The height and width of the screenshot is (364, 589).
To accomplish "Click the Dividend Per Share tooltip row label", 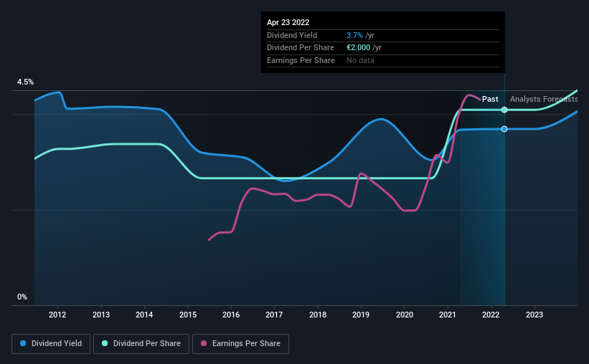I will [301, 48].
